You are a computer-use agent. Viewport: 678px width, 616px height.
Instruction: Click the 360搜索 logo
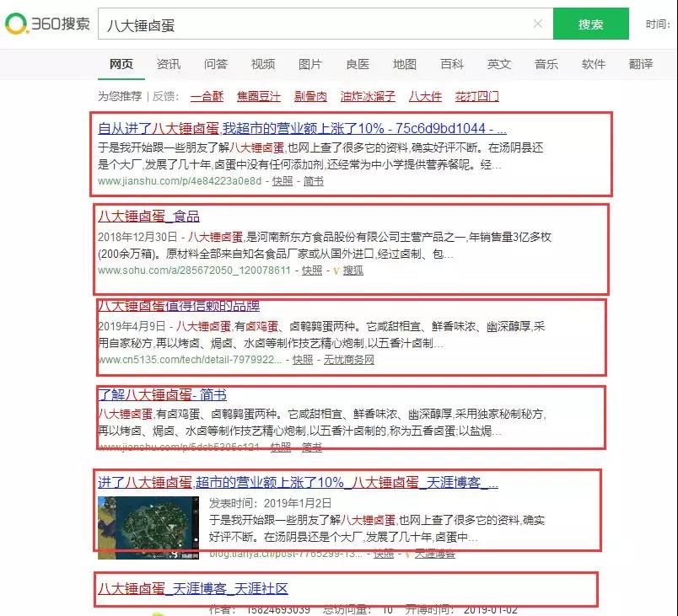coord(47,24)
